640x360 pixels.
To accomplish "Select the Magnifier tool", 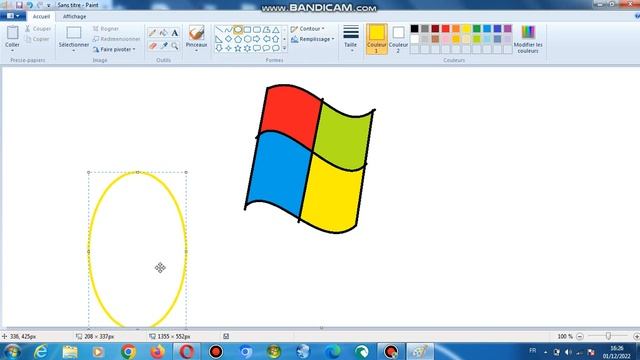I will pyautogui.click(x=175, y=46).
